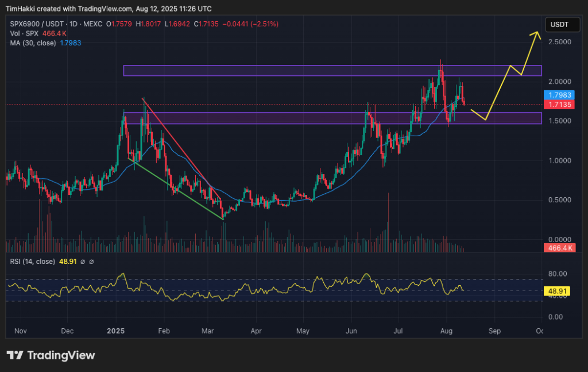Image resolution: width=588 pixels, height=372 pixels.
Task: Click the May label on time axis
Action: point(303,331)
